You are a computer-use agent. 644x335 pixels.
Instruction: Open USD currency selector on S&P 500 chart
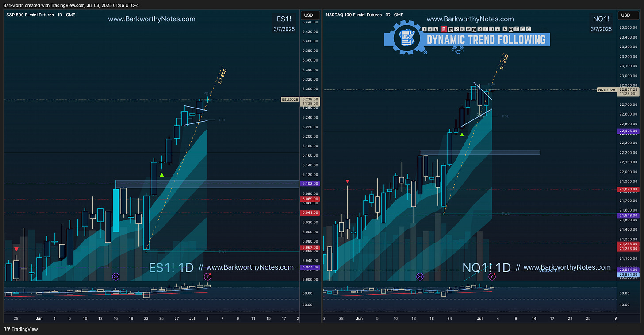point(310,15)
